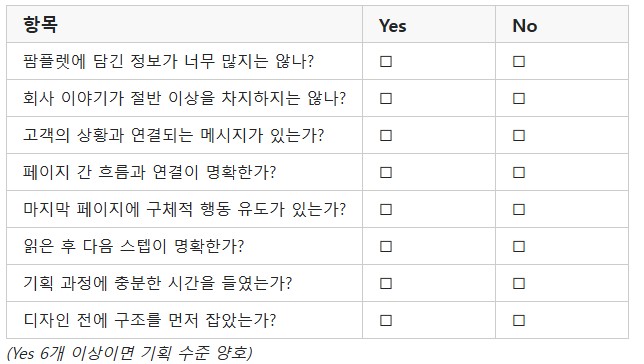
Task: Tick Yes for 회사 이야기가 절반 이상을 차지하지는 않나
Action: tap(386, 99)
